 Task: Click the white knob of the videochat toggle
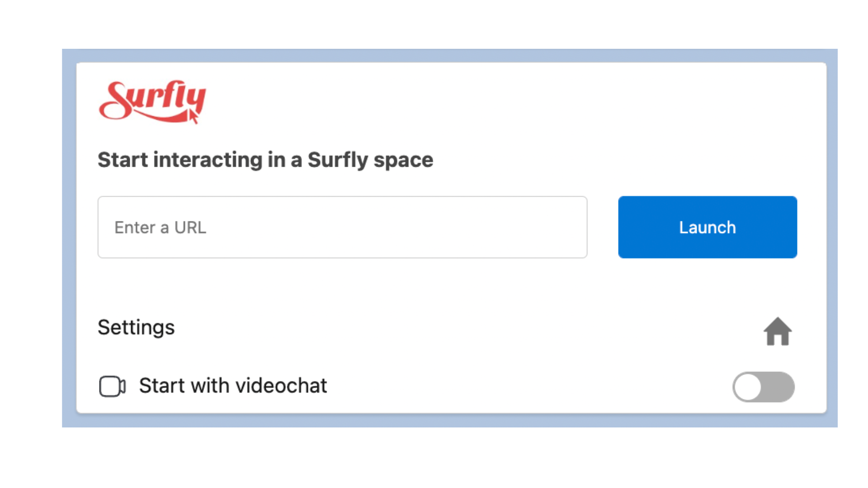[x=748, y=387]
